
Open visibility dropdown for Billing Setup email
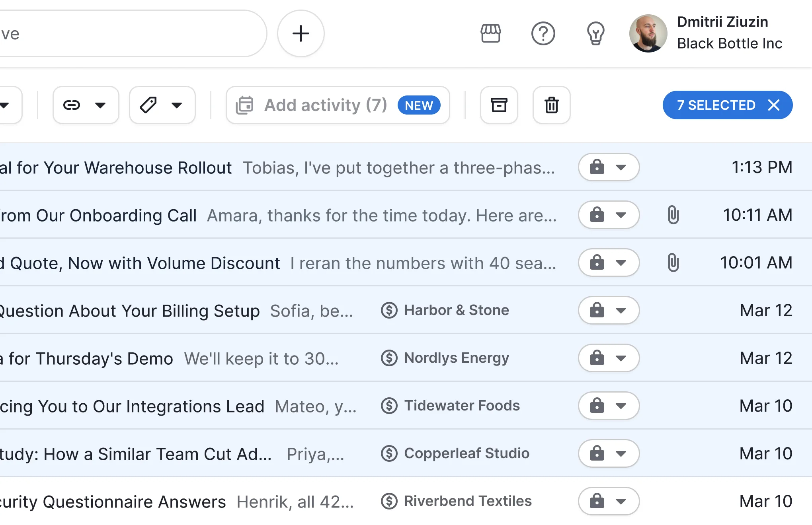tap(609, 310)
